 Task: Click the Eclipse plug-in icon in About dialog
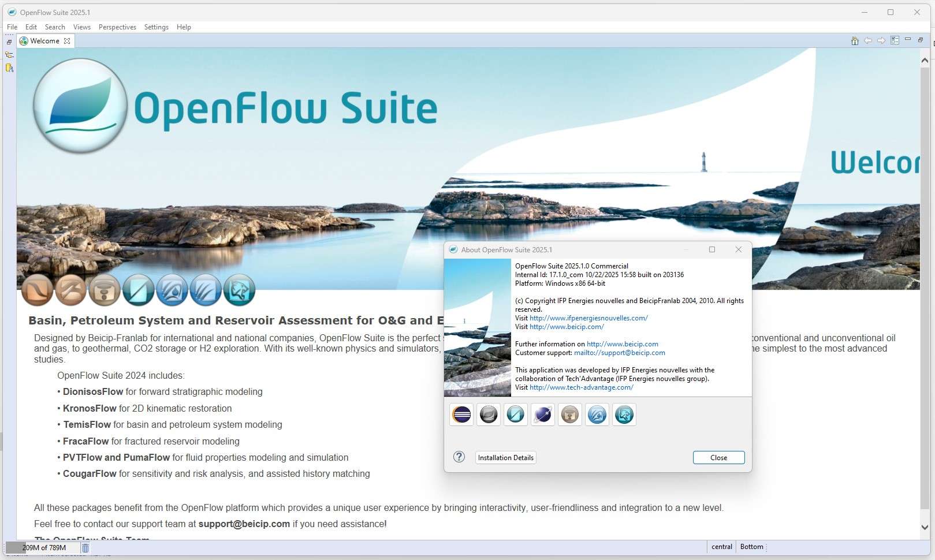[461, 415]
